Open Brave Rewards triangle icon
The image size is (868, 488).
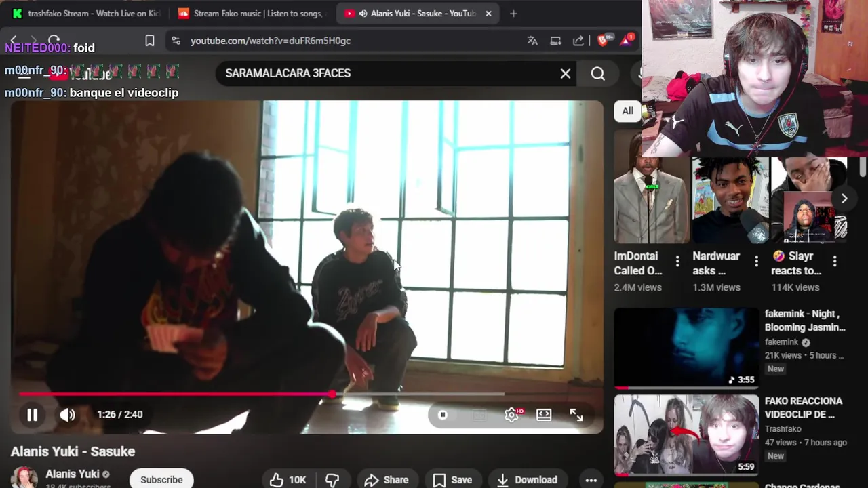pos(627,40)
